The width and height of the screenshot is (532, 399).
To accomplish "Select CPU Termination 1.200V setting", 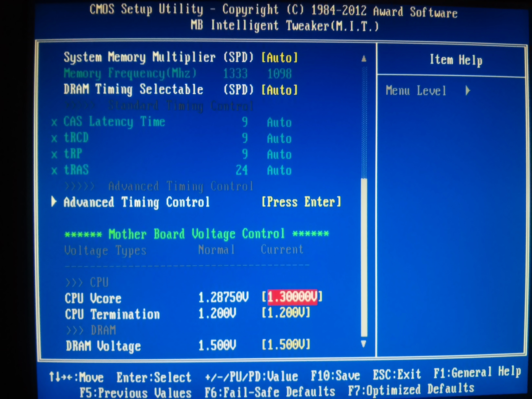I will point(286,313).
